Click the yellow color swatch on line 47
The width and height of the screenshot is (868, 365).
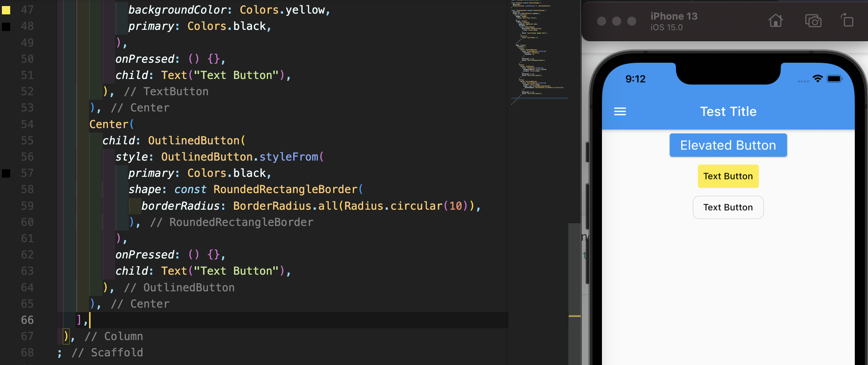point(6,10)
